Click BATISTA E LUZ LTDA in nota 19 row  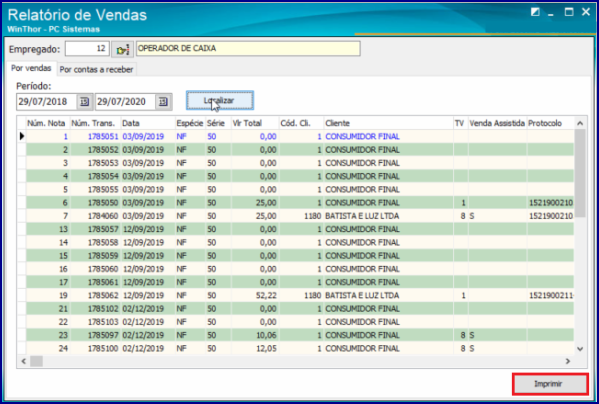362,295
